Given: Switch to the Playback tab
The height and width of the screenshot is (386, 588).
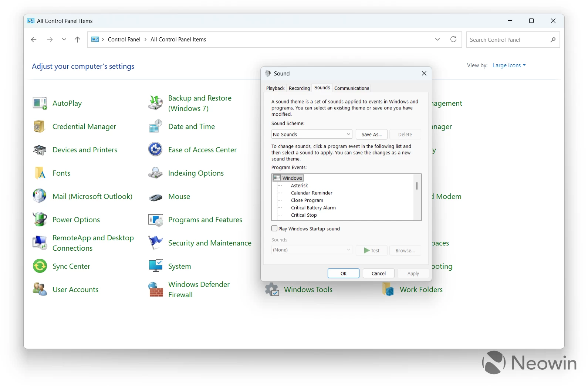Looking at the screenshot, I should (275, 88).
